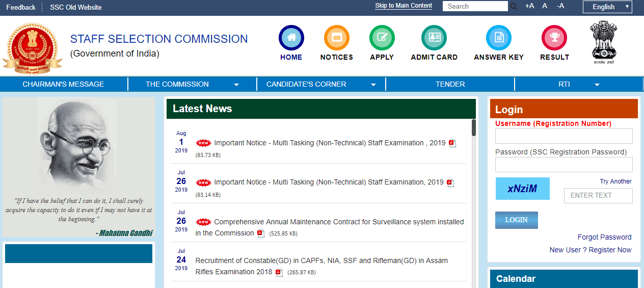Click the Apply pencil icon
The image size is (644, 288).
tap(382, 38)
